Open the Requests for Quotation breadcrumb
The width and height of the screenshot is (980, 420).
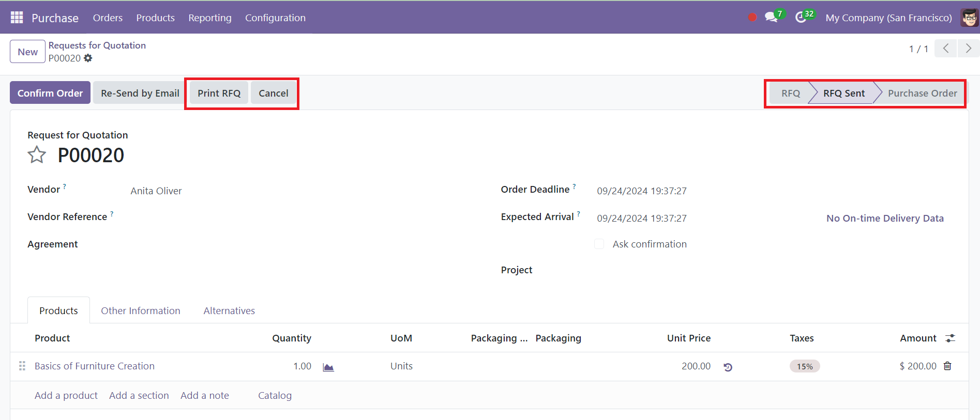(97, 45)
